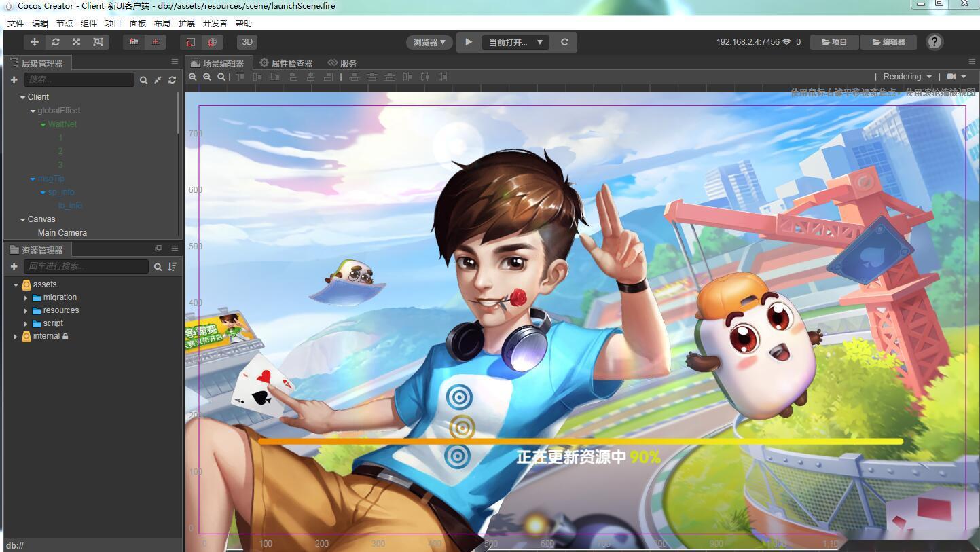Open the 节点 menu
This screenshot has height=552, width=980.
(x=65, y=23)
